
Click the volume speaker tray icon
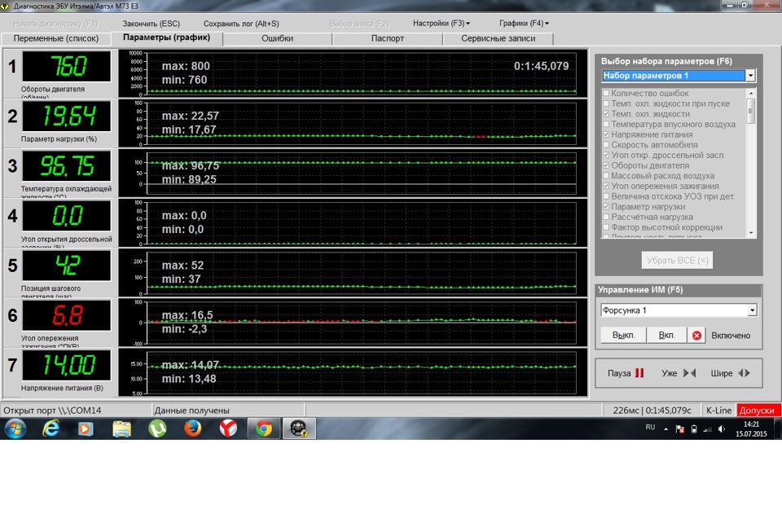(x=721, y=429)
